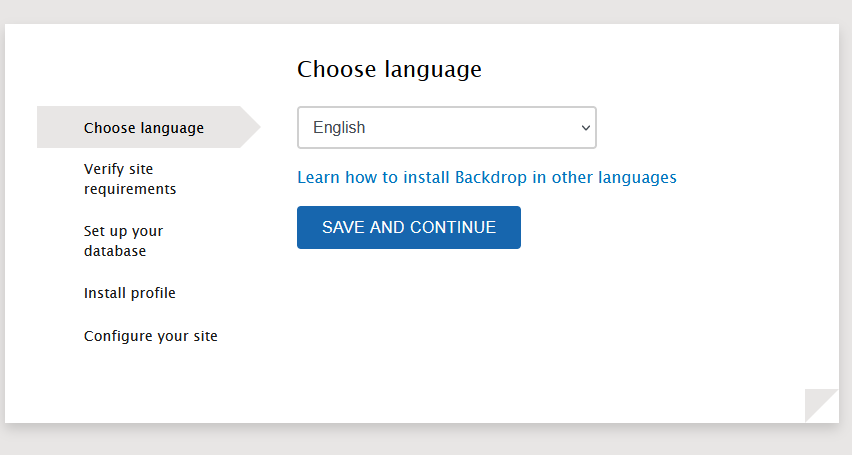Select the Choose language step in sidebar
This screenshot has height=455, width=852.
(x=144, y=128)
